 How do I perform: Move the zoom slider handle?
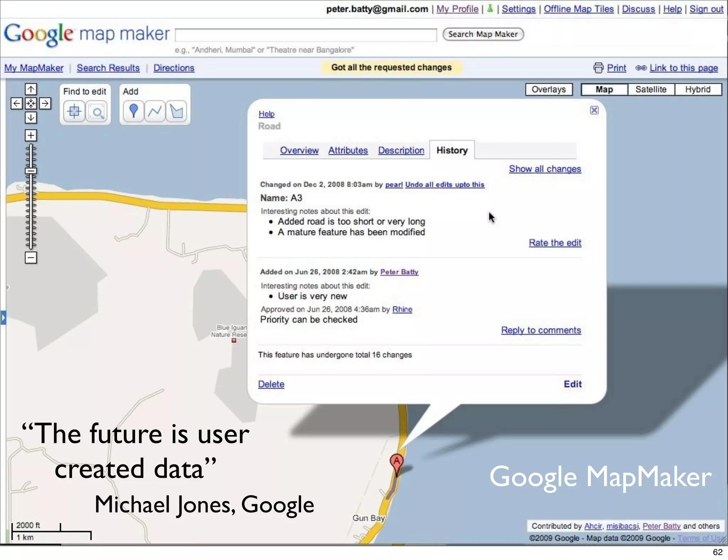[x=31, y=171]
